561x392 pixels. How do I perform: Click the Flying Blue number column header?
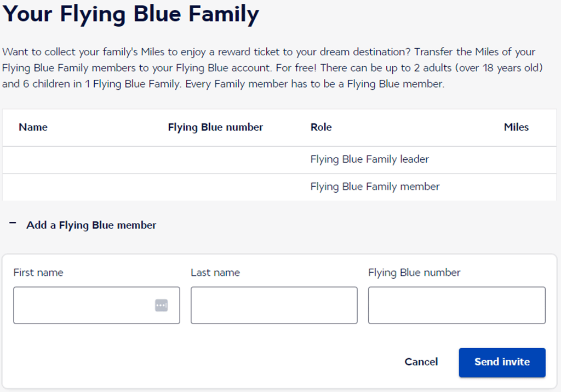coord(215,127)
